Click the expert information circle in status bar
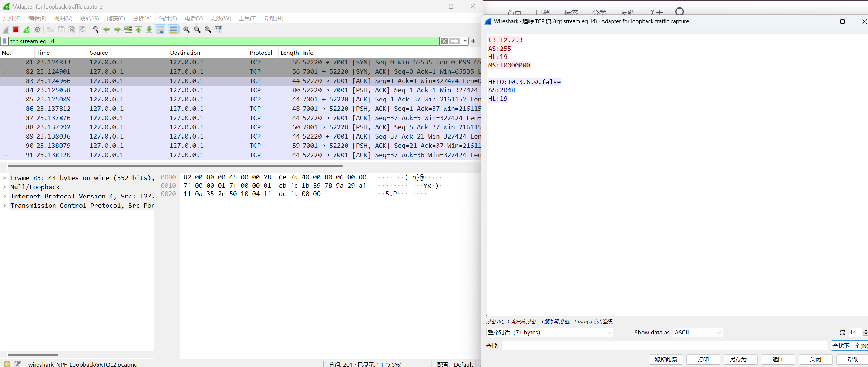868x367 pixels. tap(7, 364)
